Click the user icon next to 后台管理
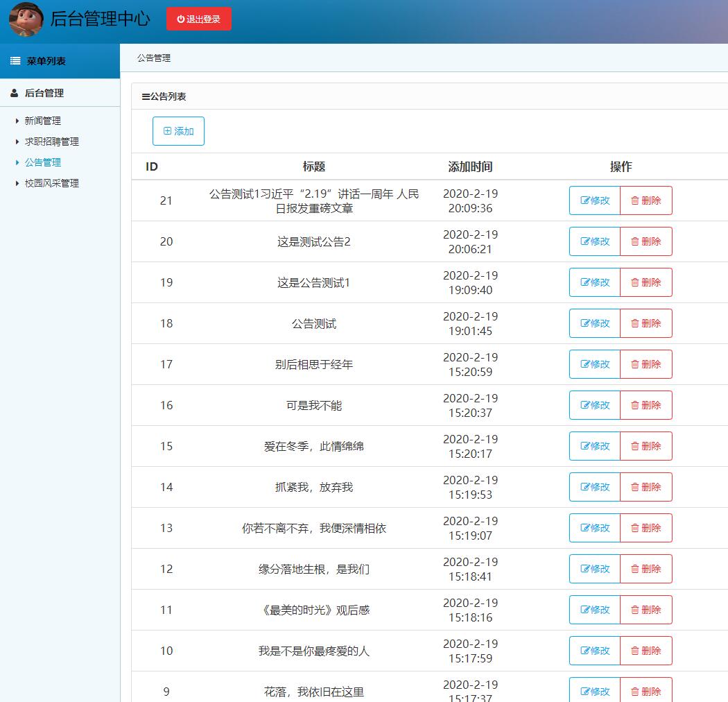 point(15,92)
